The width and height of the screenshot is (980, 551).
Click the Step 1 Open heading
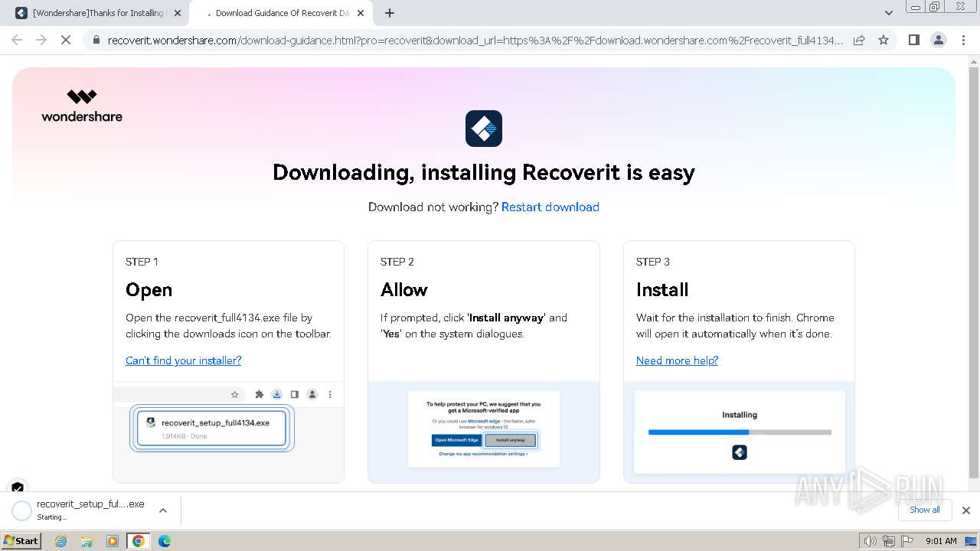[149, 290]
